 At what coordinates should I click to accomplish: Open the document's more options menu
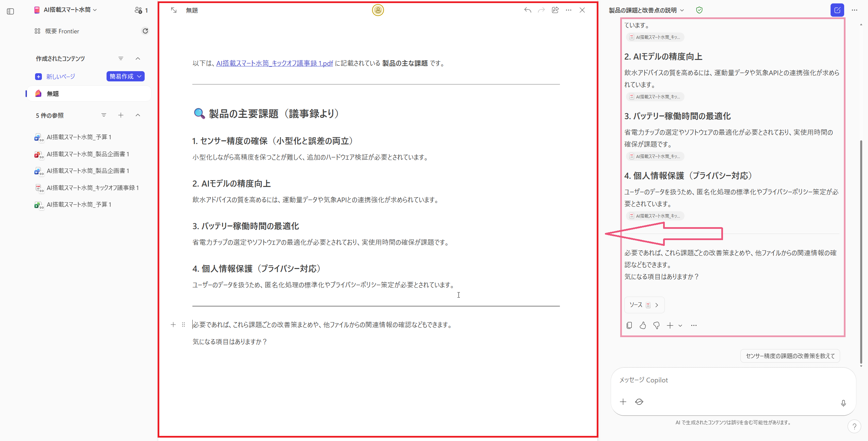coord(568,10)
